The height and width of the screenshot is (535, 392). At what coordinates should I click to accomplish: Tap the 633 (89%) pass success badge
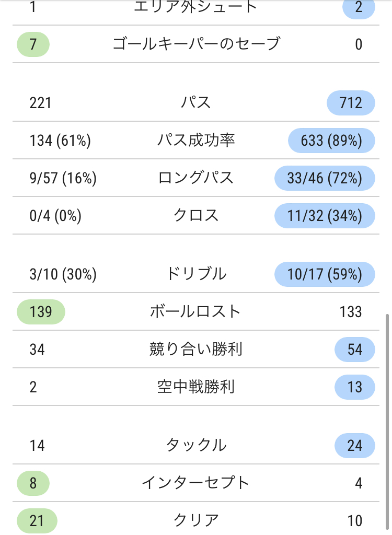click(331, 140)
